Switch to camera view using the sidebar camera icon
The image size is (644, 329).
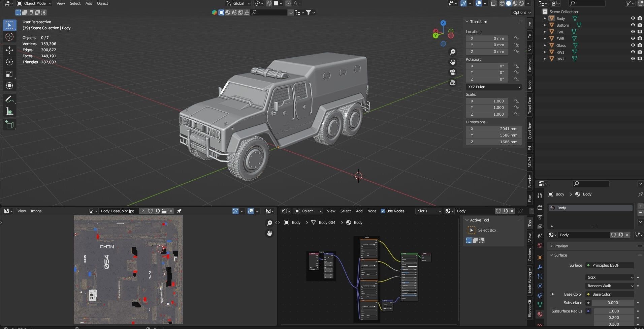pyautogui.click(x=453, y=72)
